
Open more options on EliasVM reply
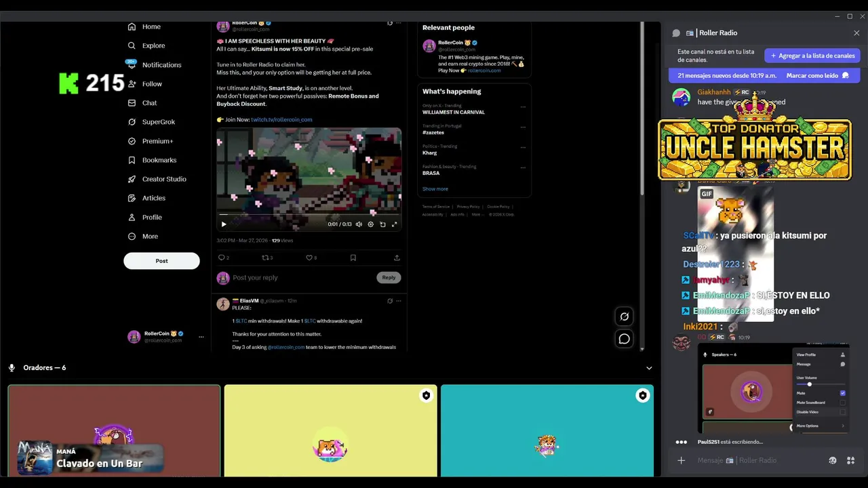tap(399, 301)
